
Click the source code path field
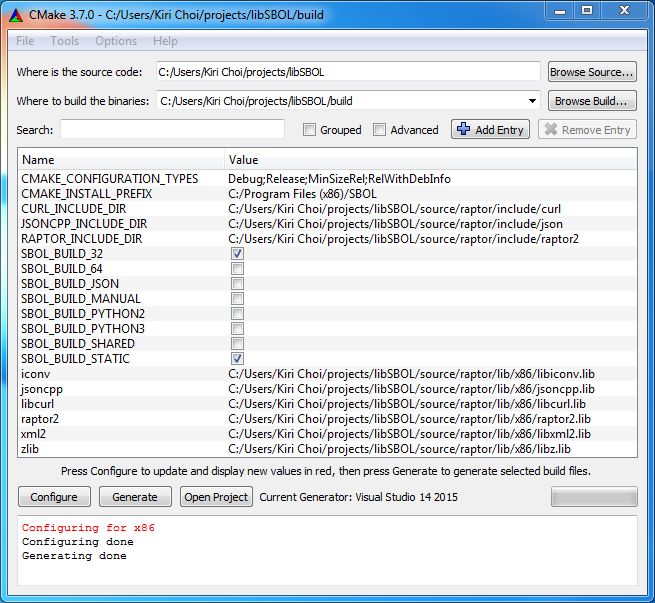(348, 72)
